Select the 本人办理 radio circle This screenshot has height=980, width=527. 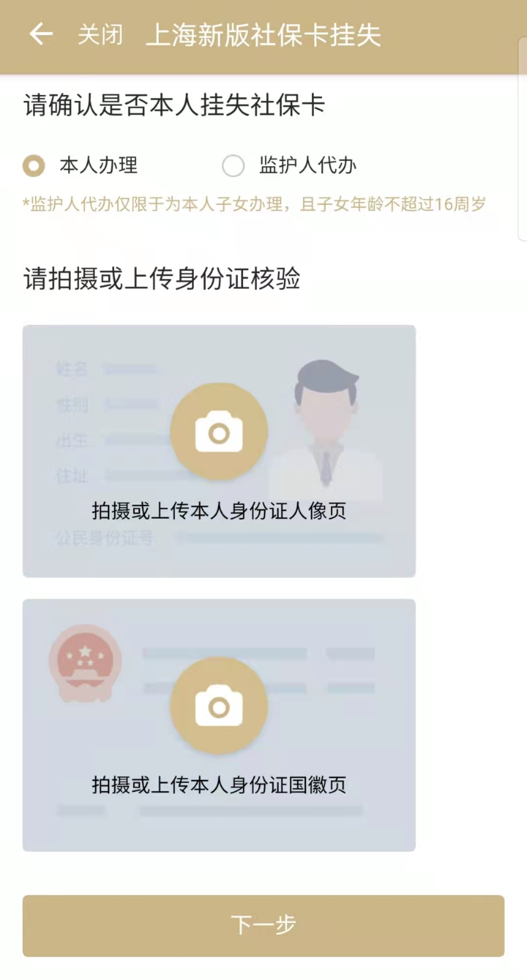click(x=34, y=165)
